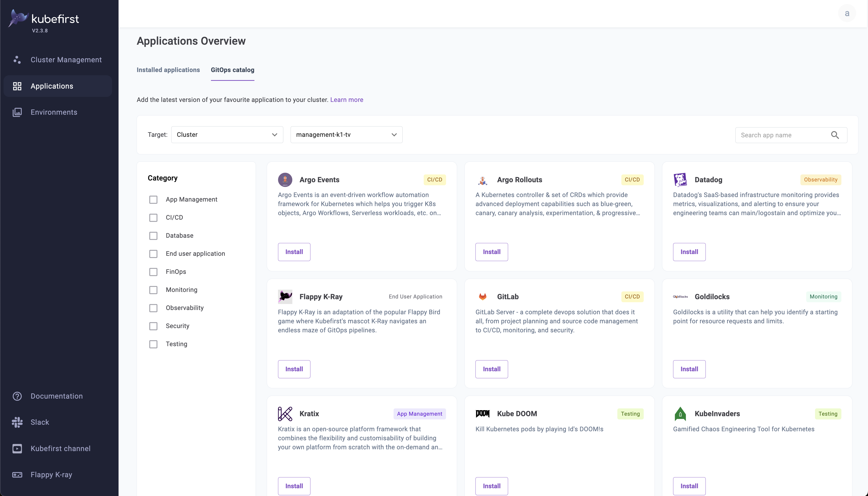Toggle the CI/CD category checkbox

[153, 217]
